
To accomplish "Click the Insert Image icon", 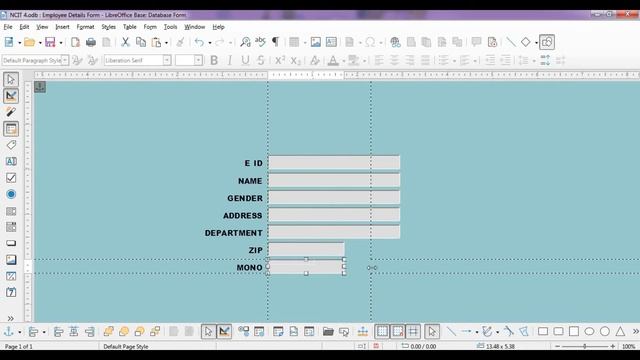I will coord(316,42).
